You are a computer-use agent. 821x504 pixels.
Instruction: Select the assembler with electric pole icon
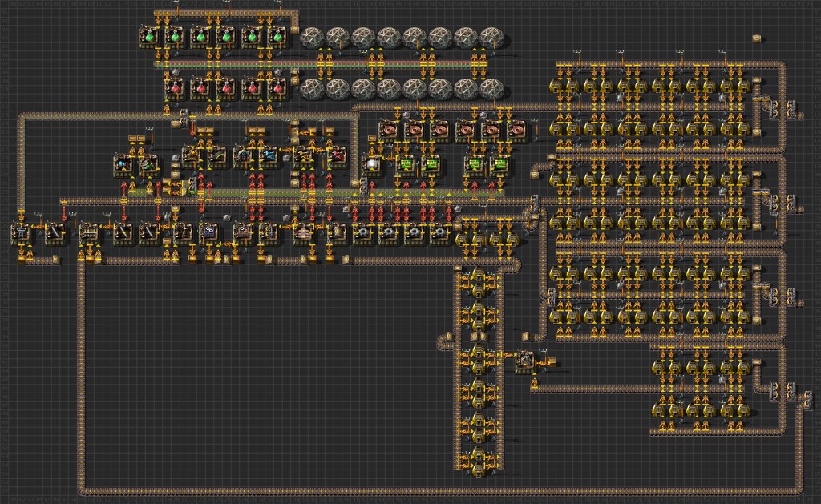[x=20, y=233]
